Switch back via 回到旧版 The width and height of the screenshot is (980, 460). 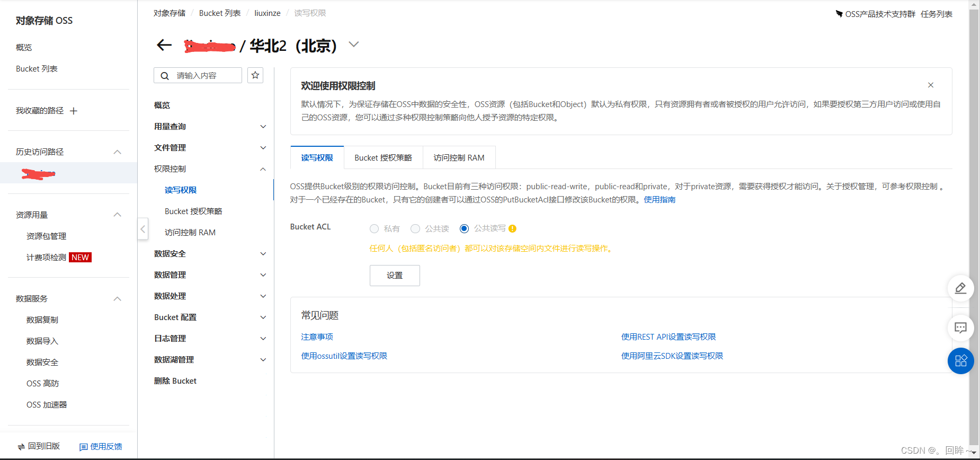pyautogui.click(x=39, y=446)
